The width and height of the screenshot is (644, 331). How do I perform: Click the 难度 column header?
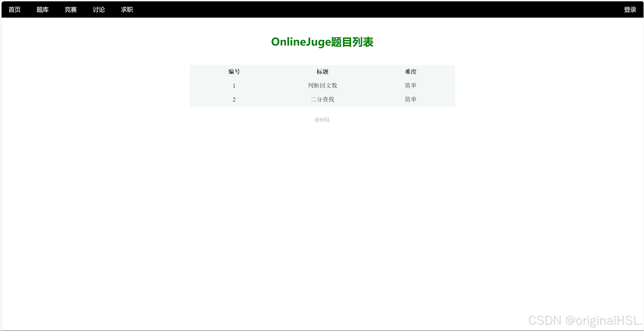pos(410,72)
